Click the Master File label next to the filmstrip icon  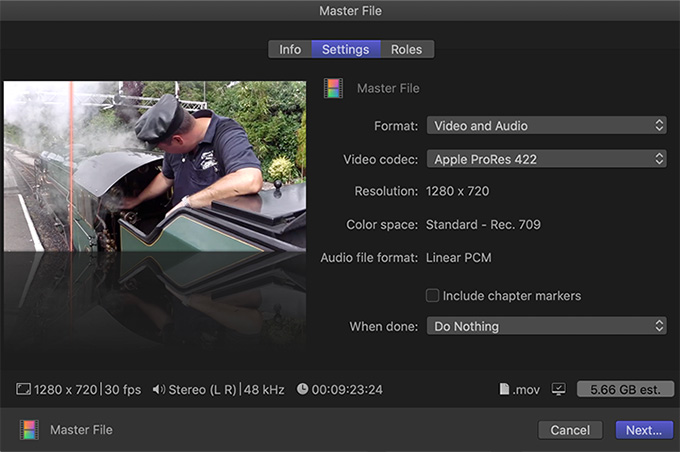pos(388,88)
